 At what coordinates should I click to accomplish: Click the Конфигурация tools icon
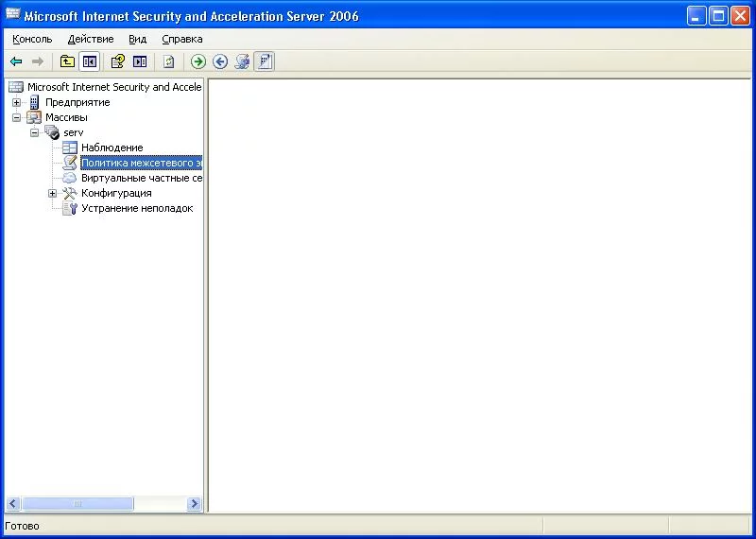70,193
